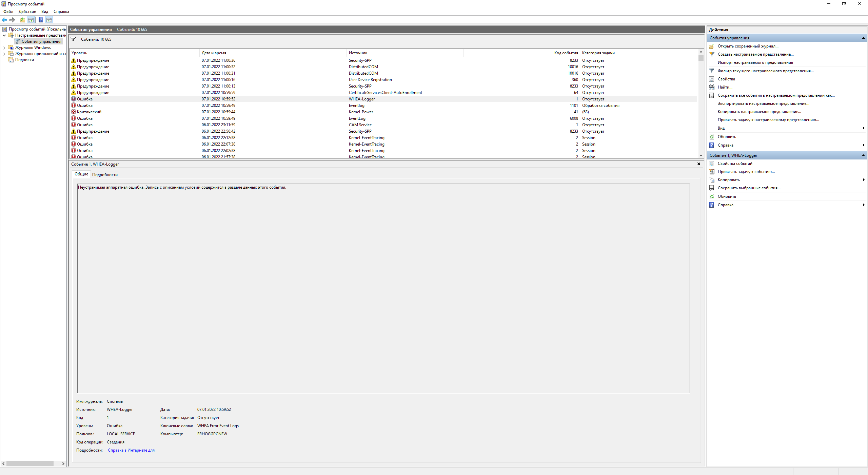
Task: Expand the Журналы Windows tree node
Action: click(4, 48)
